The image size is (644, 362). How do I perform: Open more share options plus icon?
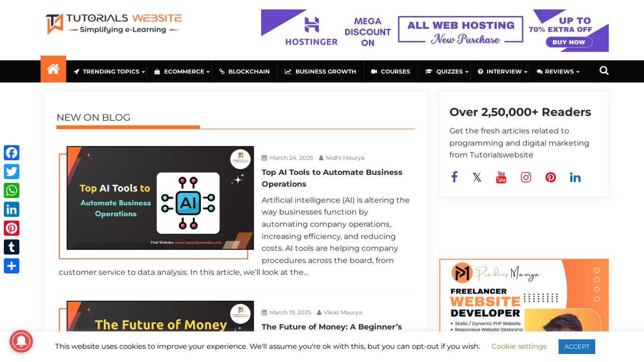[12, 266]
